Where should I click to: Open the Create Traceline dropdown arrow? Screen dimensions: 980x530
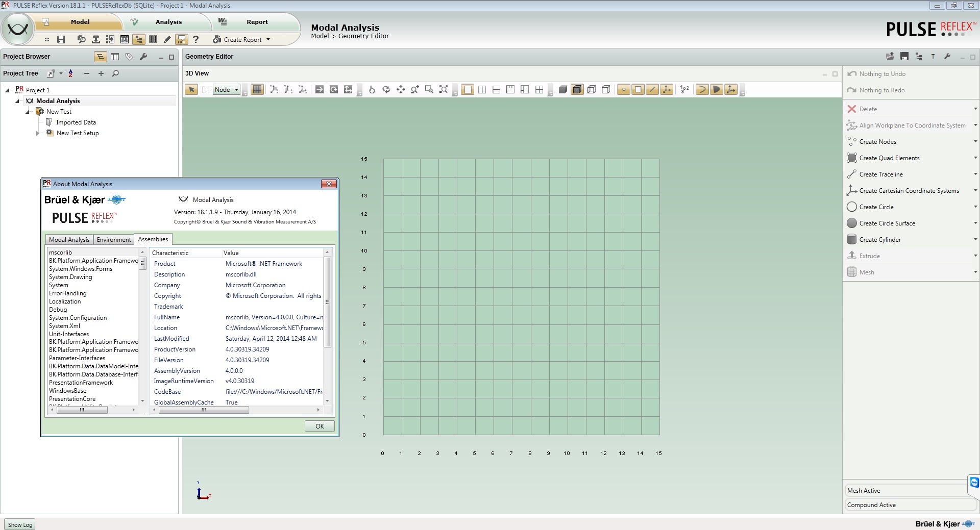975,174
